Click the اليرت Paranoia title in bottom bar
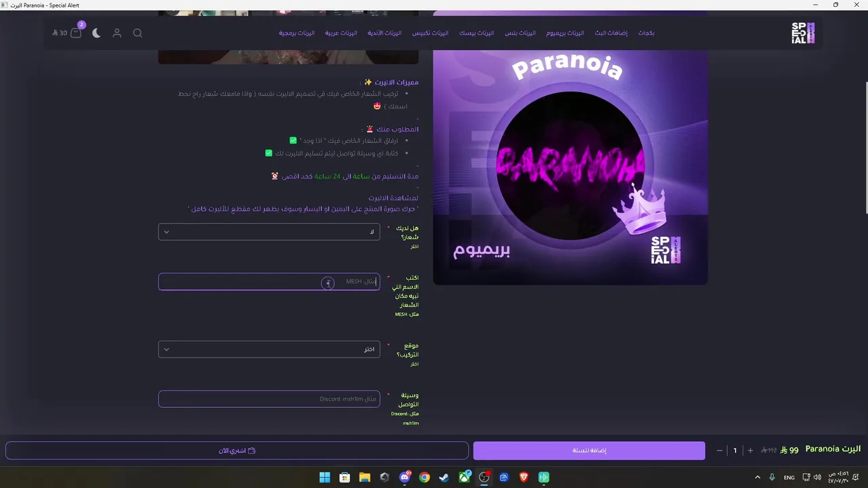This screenshot has height=488, width=868. pos(833,449)
